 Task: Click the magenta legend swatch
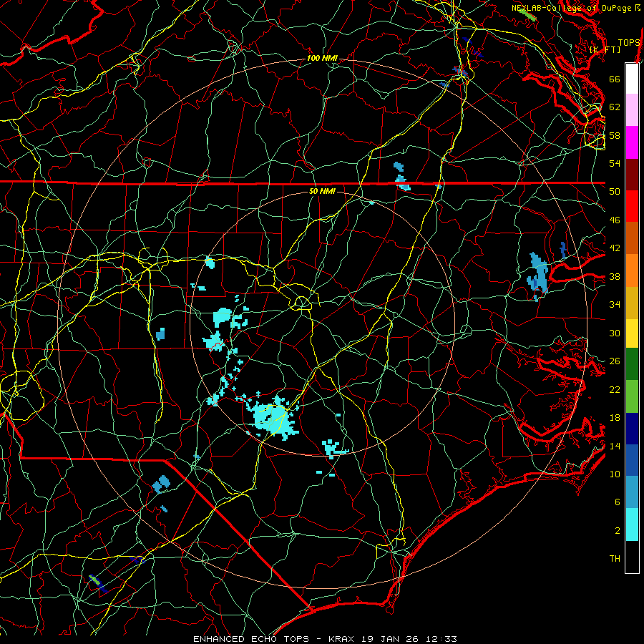(x=632, y=142)
